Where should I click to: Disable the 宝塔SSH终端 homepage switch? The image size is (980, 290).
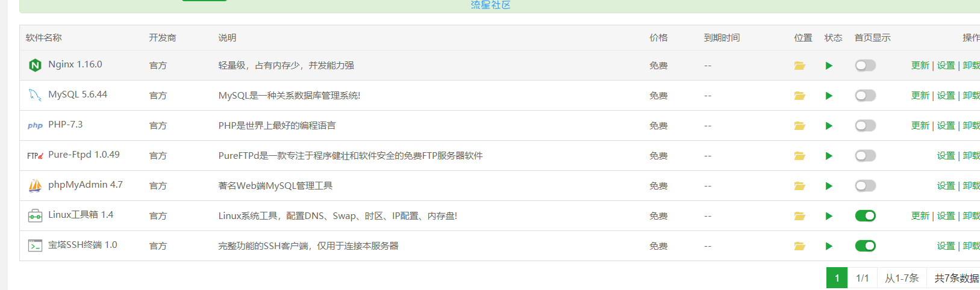click(x=865, y=246)
